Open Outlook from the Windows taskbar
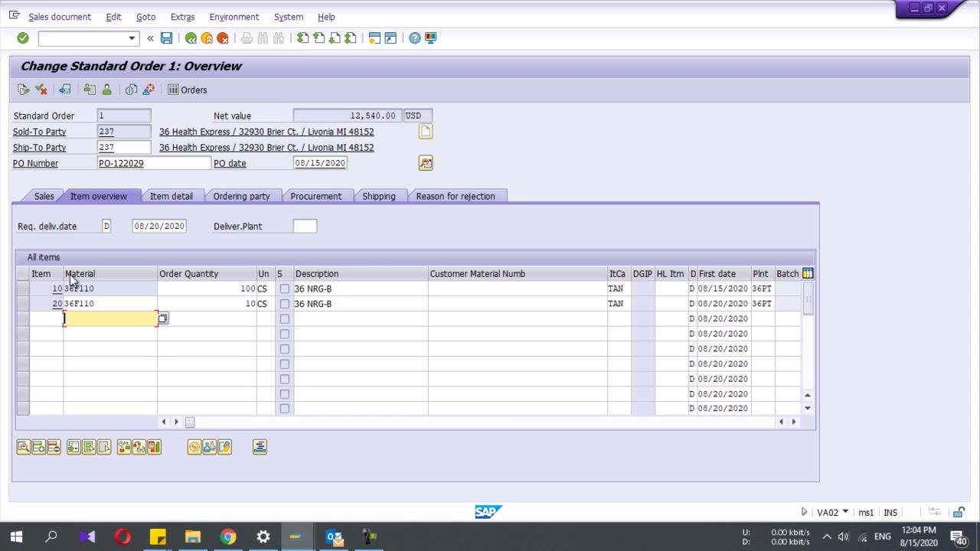Screen dimensions: 980x551 pos(334,536)
